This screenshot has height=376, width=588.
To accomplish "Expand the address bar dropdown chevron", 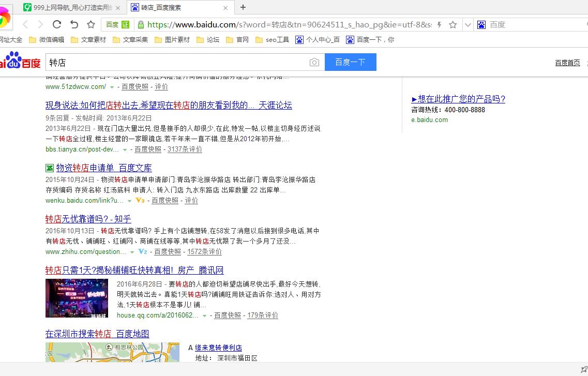I will (x=468, y=25).
